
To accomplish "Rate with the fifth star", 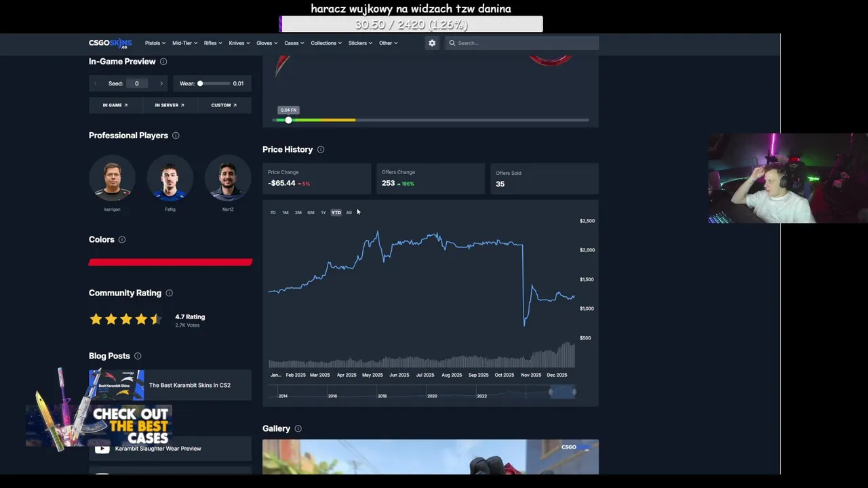I will pos(156,319).
